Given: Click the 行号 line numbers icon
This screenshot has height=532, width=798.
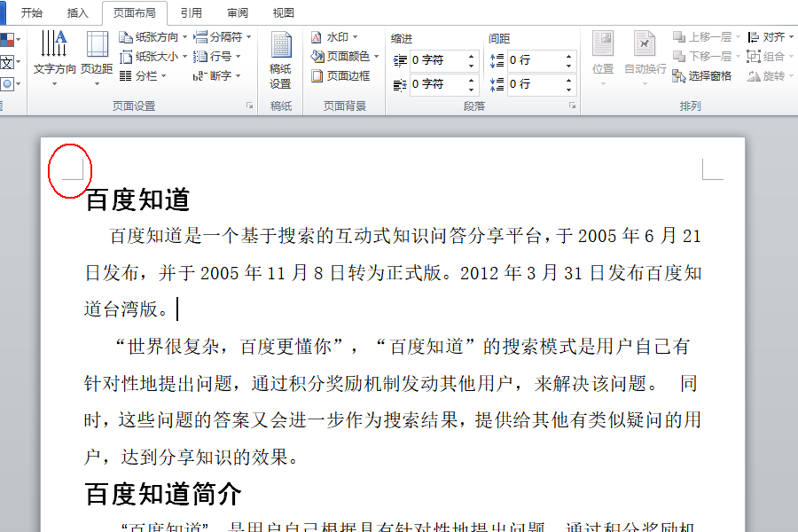Looking at the screenshot, I should 200,57.
